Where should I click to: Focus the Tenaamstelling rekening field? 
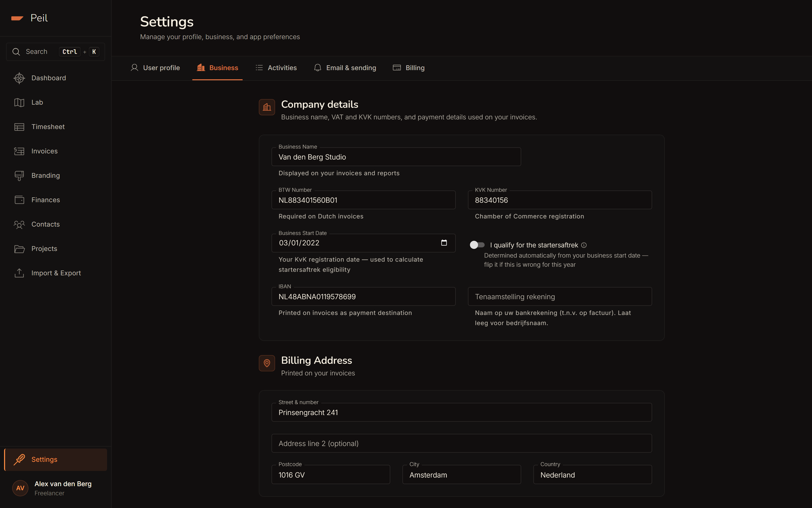click(560, 296)
